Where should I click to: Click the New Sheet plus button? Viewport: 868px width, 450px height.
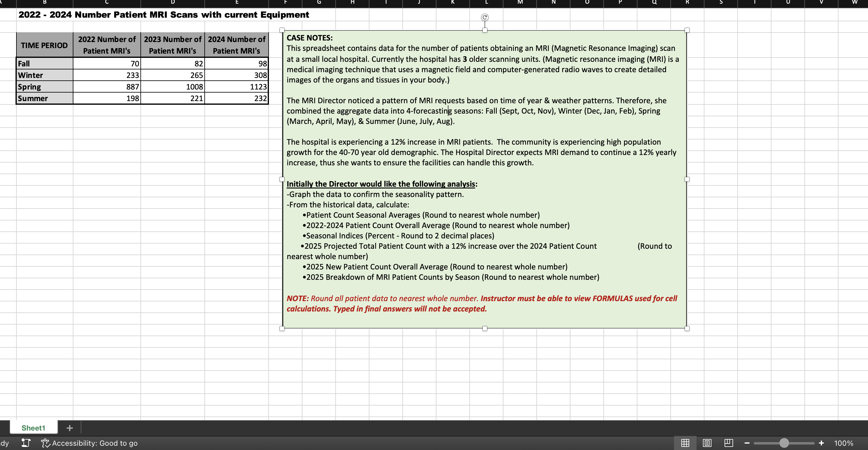[69, 427]
